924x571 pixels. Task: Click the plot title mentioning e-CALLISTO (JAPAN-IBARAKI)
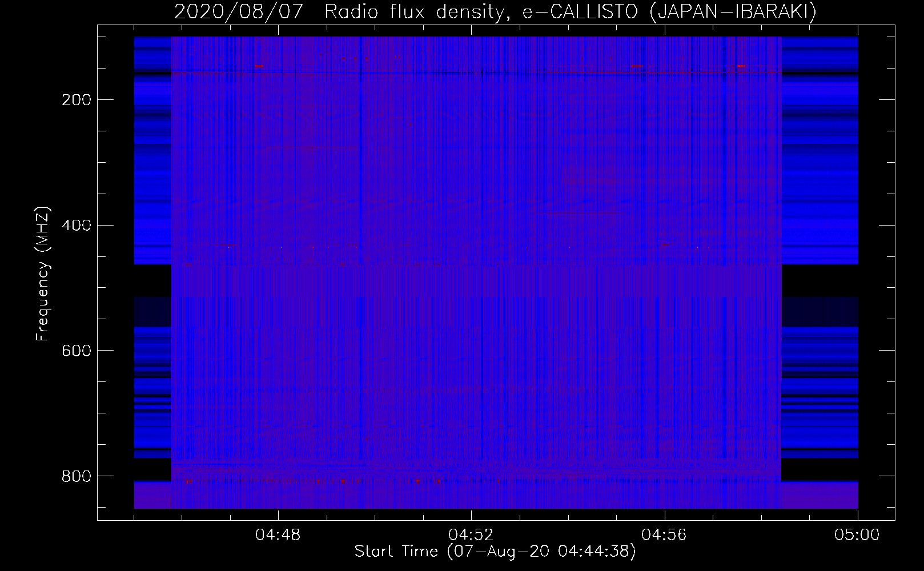click(x=495, y=11)
